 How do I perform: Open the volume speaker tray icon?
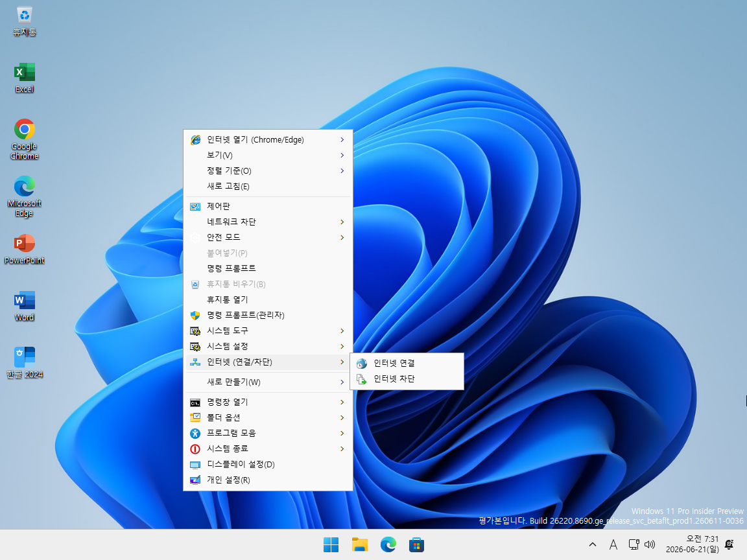point(649,544)
